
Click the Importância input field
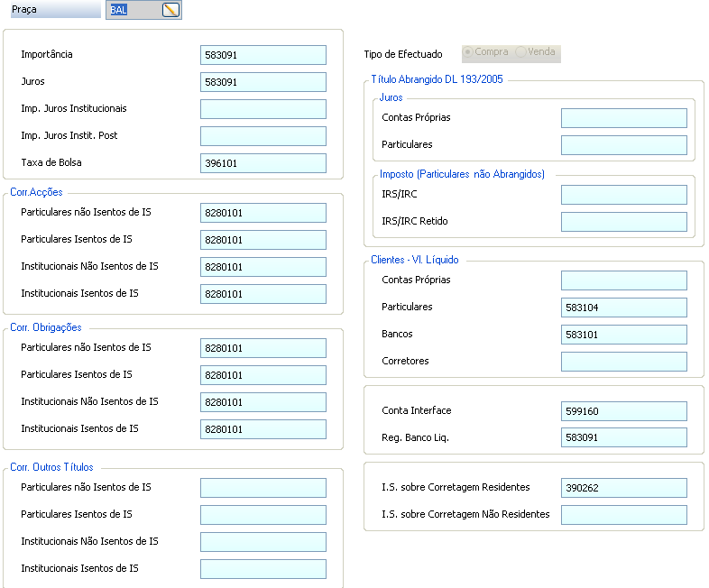click(x=263, y=55)
